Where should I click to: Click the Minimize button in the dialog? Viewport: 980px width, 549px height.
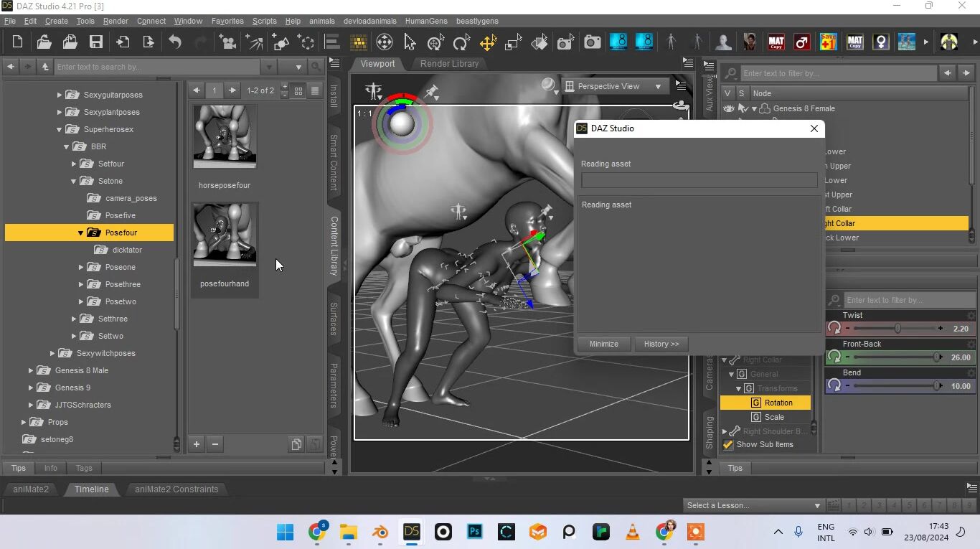(603, 344)
